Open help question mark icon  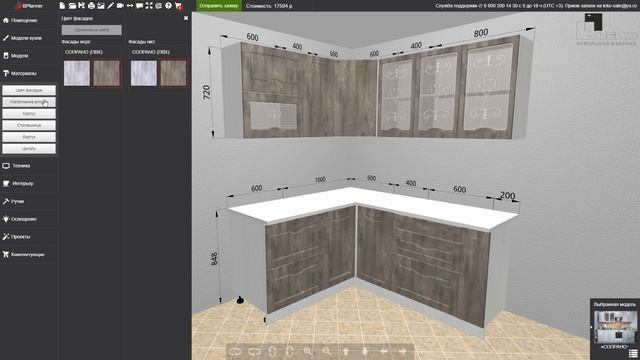pos(168,6)
